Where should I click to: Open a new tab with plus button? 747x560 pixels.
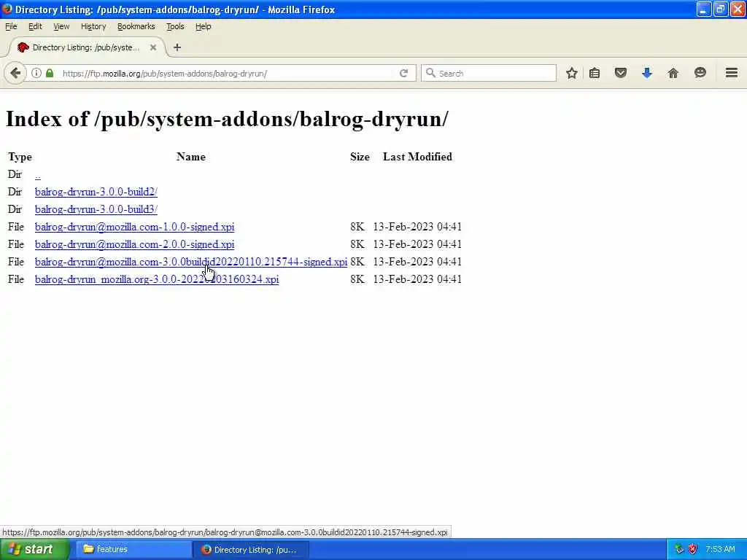point(177,47)
